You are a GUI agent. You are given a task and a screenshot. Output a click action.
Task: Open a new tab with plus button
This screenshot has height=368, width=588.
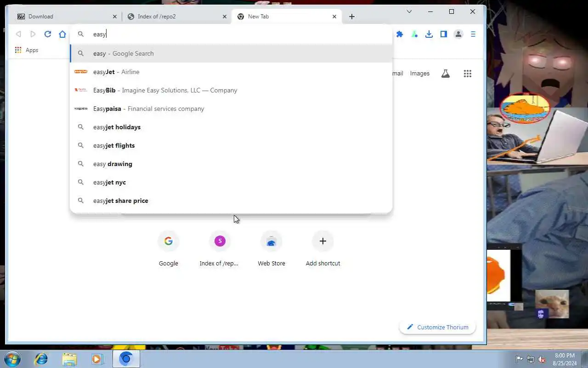point(352,17)
